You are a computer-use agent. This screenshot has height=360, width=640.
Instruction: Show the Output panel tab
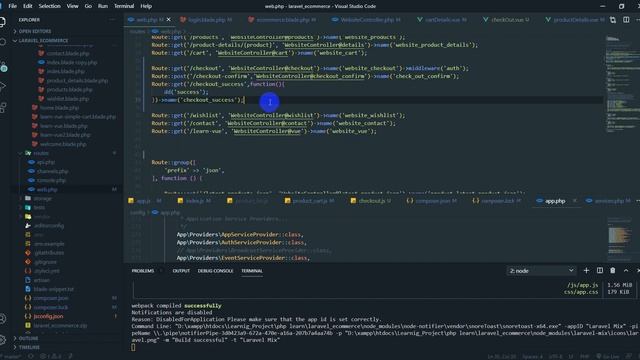click(181, 271)
